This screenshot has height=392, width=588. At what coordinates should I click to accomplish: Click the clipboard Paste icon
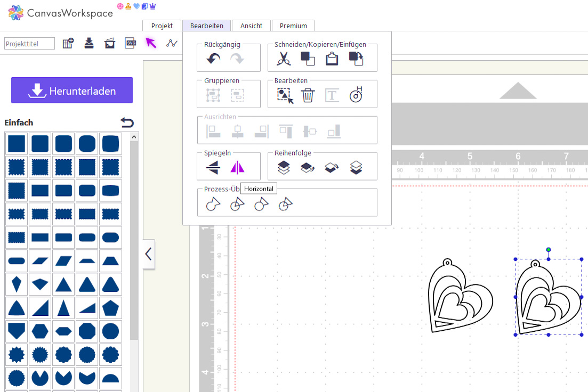click(332, 59)
